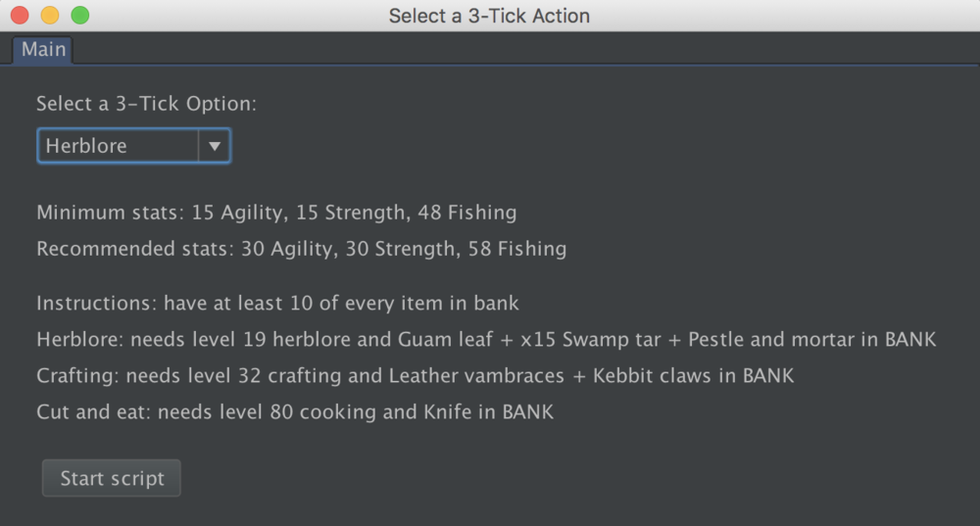The width and height of the screenshot is (980, 526).
Task: Click the Recommended stats line
Action: [301, 250]
